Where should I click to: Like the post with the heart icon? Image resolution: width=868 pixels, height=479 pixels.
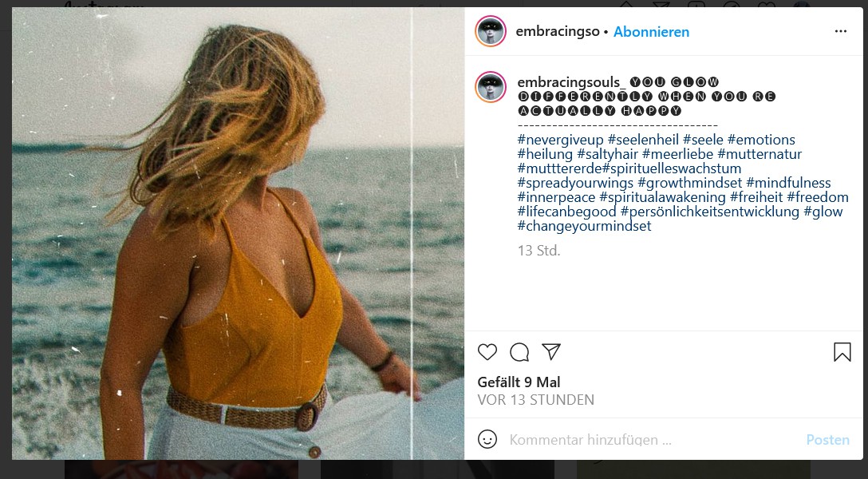point(487,352)
